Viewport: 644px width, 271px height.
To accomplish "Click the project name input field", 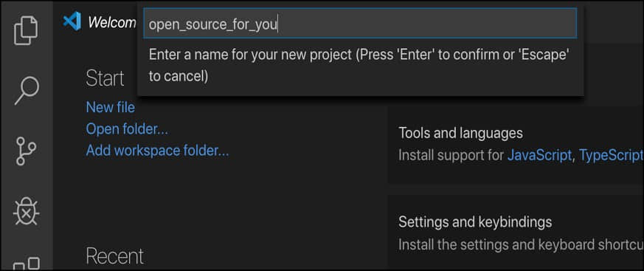I will [x=360, y=24].
